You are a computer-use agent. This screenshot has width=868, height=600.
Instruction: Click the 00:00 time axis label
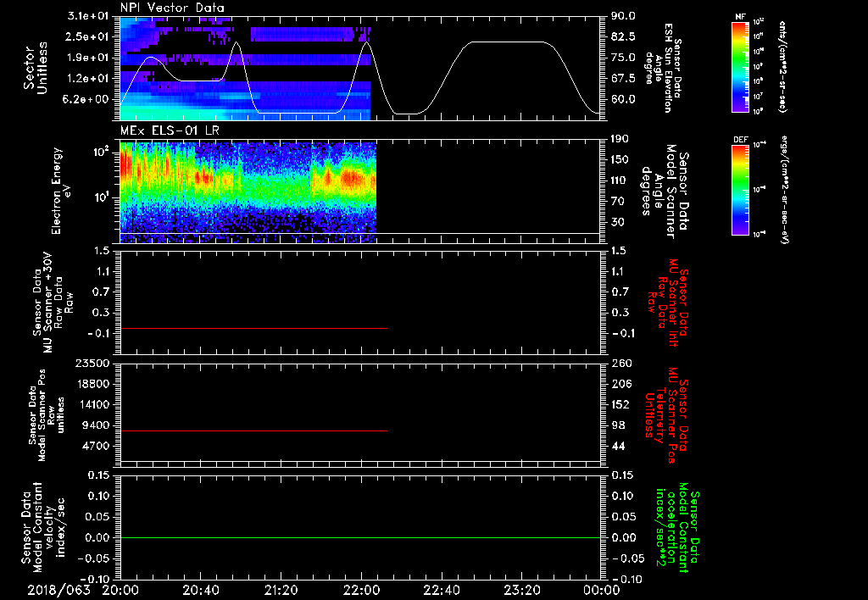602,590
